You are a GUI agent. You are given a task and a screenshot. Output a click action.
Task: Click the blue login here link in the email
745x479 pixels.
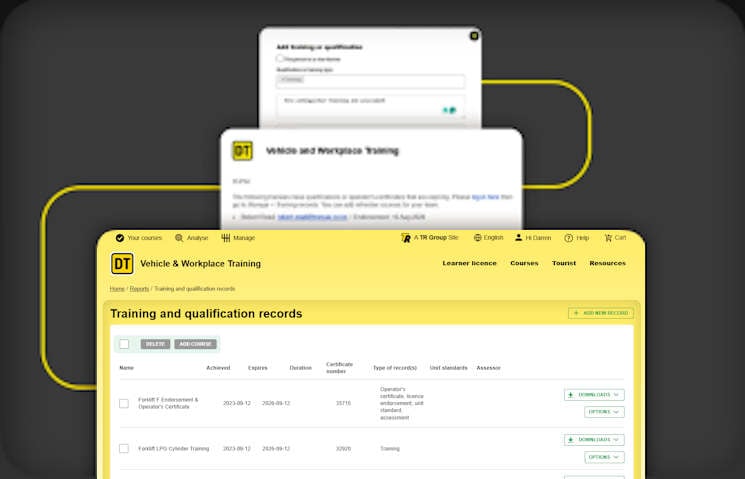[486, 197]
